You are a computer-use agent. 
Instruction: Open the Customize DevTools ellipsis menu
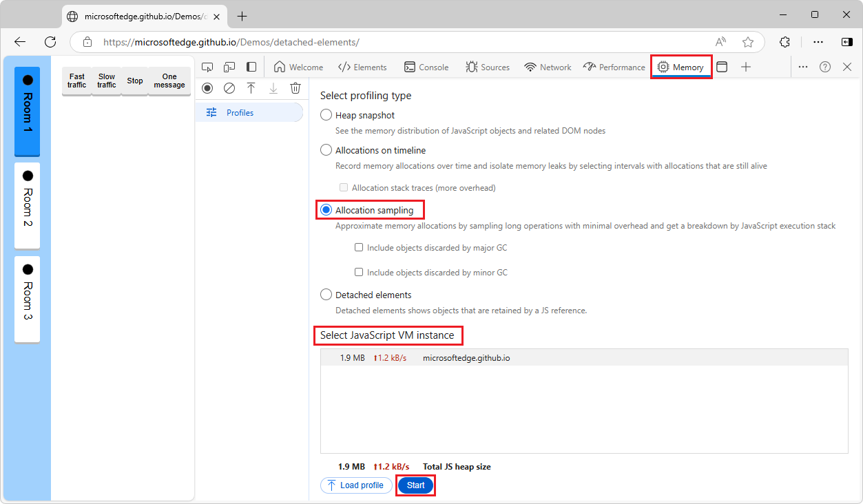[803, 67]
